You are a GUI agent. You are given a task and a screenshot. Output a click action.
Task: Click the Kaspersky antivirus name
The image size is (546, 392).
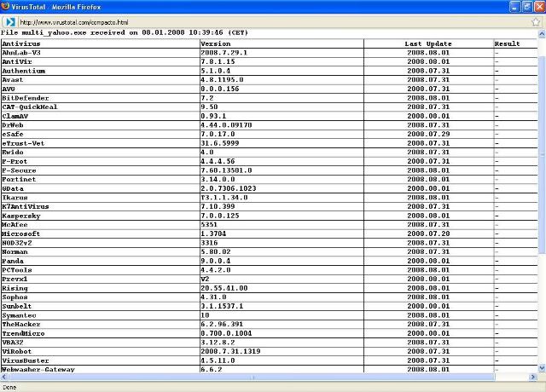coord(20,216)
